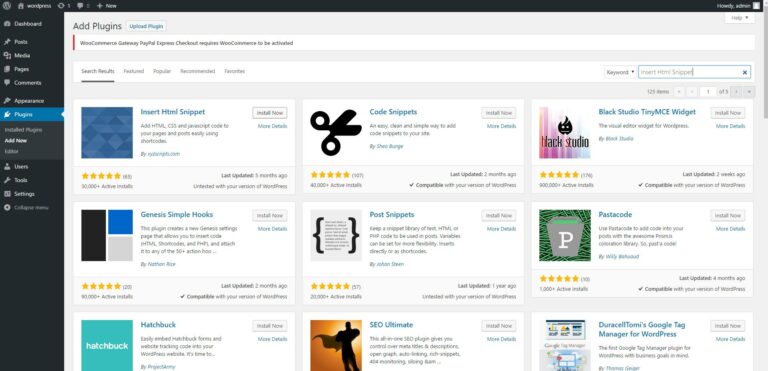
Task: Open the Posts pin icon
Action: pyautogui.click(x=7, y=42)
